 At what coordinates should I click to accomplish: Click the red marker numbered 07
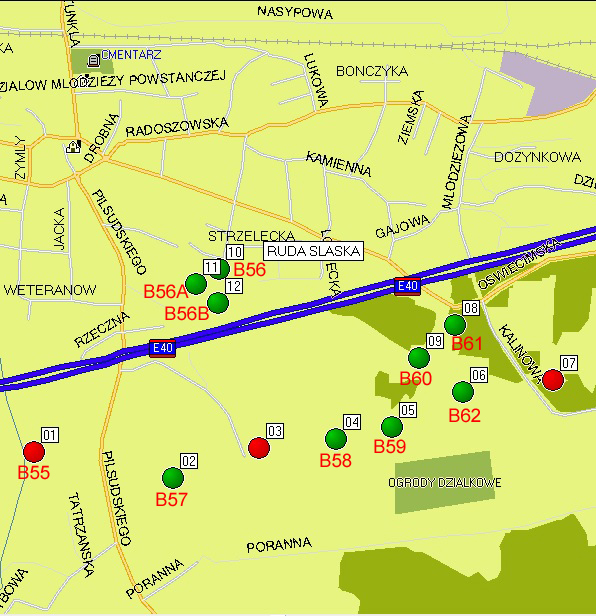pyautogui.click(x=553, y=380)
